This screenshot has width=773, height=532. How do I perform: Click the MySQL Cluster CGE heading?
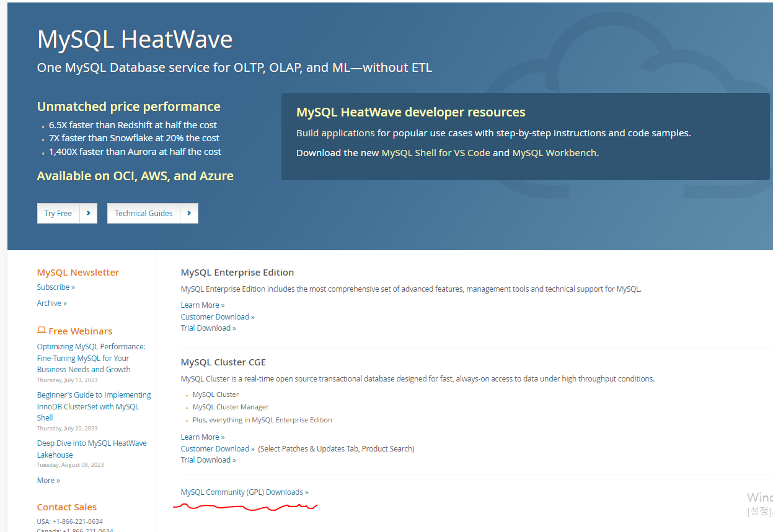tap(223, 362)
